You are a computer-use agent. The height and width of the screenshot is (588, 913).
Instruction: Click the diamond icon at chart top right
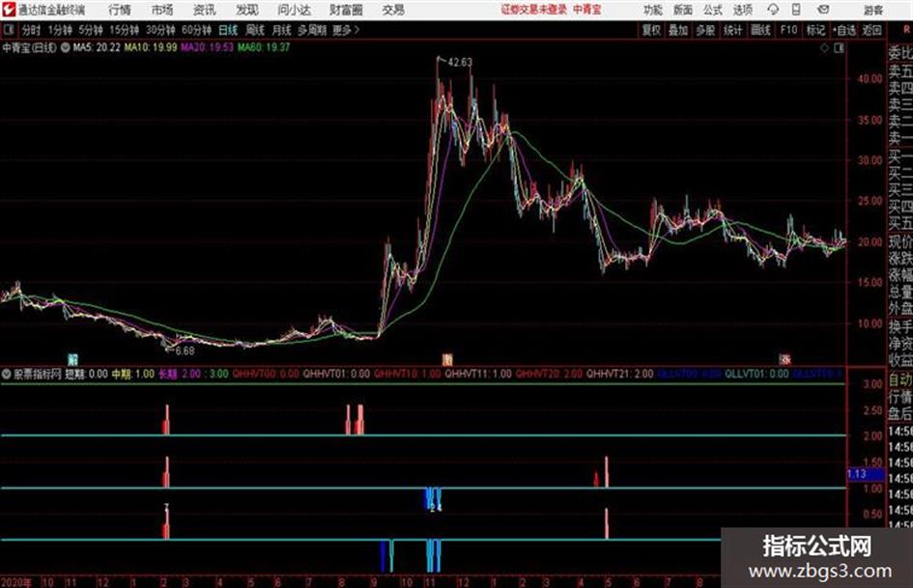(x=824, y=48)
